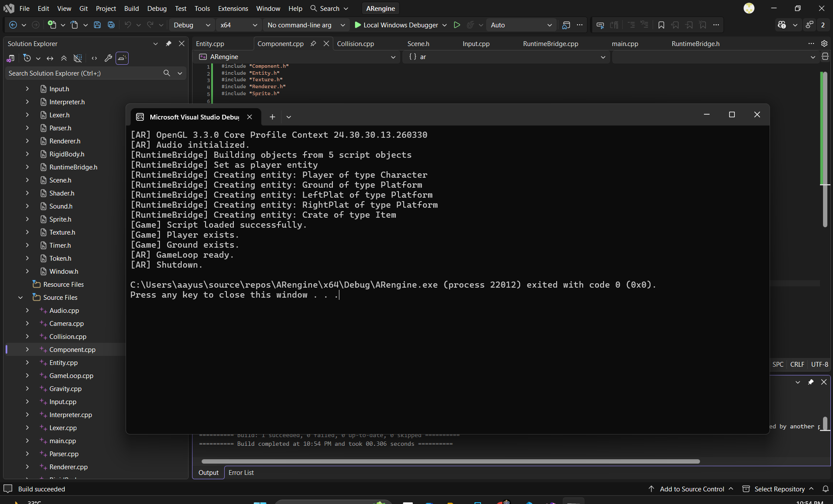
Task: Collapse the Source Files folder
Action: pos(20,298)
